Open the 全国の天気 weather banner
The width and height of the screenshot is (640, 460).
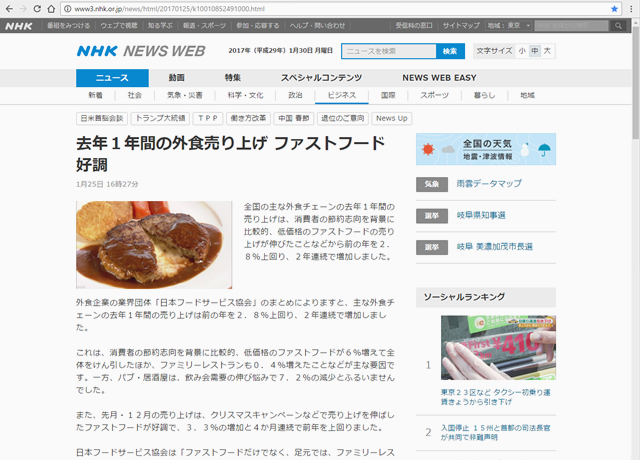[x=485, y=149]
